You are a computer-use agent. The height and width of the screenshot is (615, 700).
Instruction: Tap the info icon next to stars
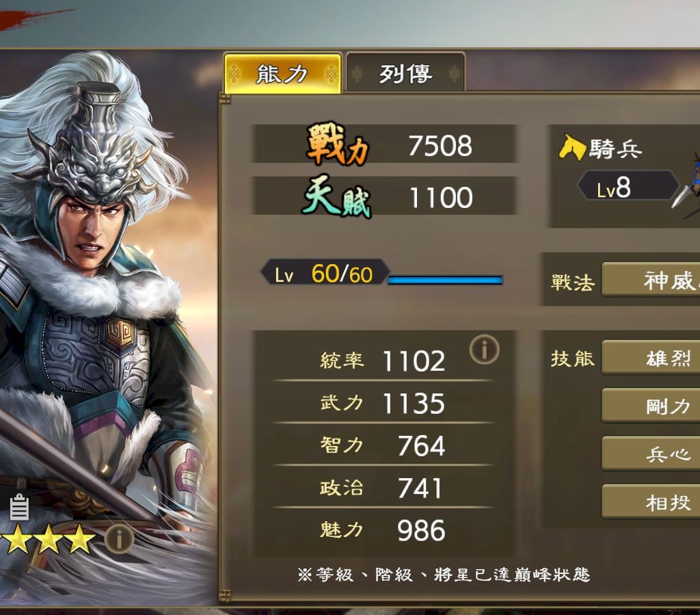119,539
